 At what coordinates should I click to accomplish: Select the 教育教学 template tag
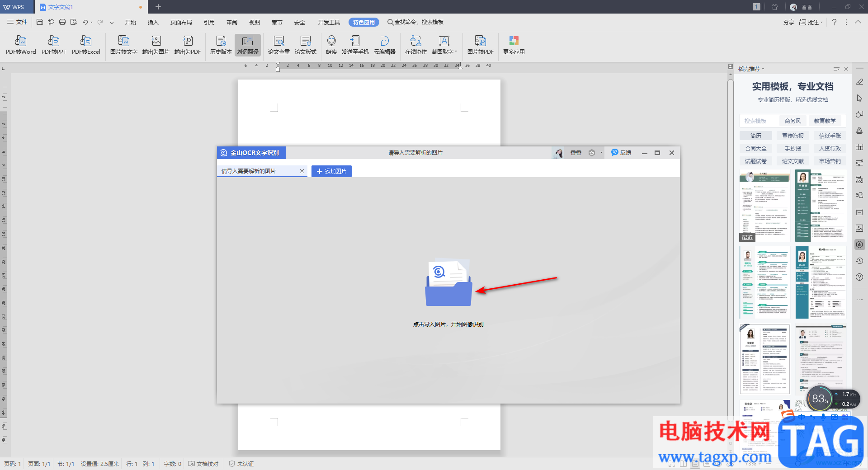tap(825, 121)
